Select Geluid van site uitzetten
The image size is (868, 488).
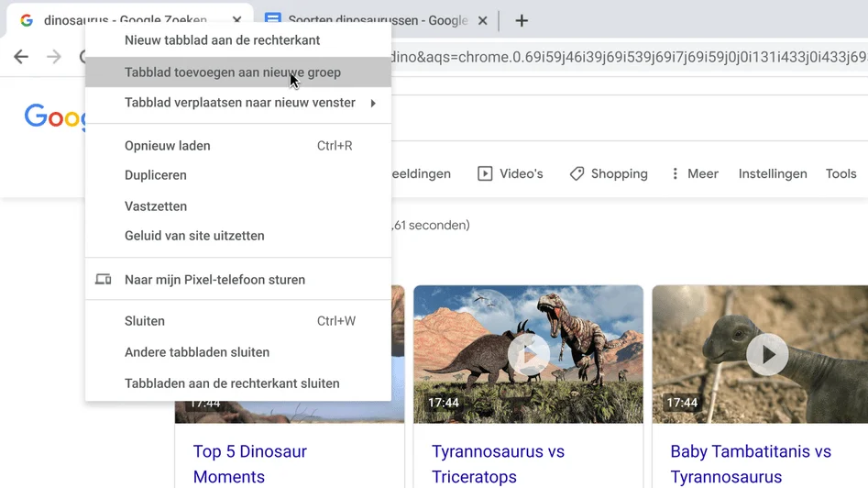click(x=238, y=236)
